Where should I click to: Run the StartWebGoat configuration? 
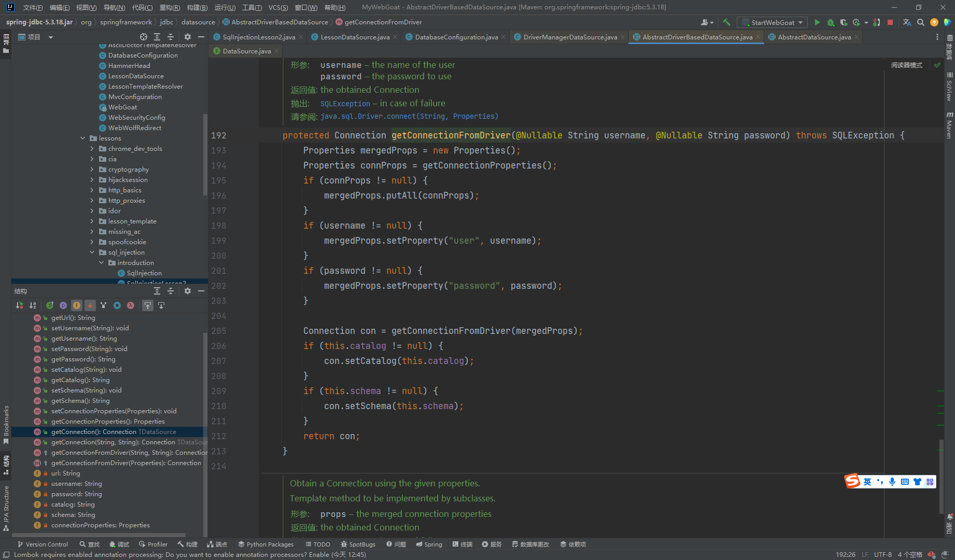817,22
